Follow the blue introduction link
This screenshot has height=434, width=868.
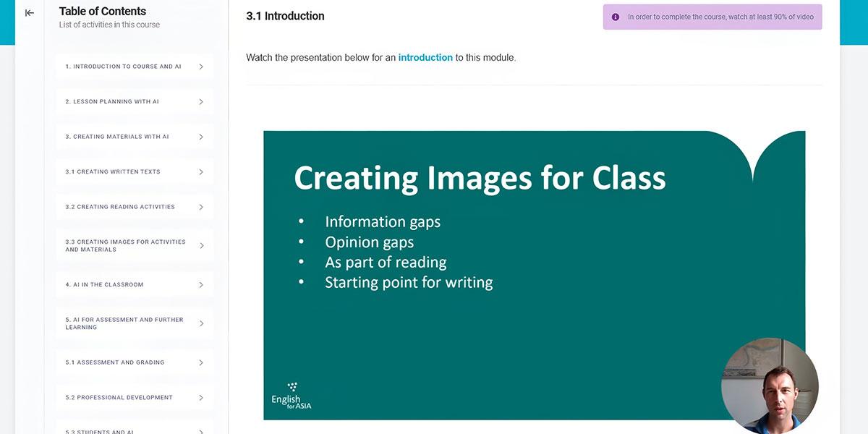coord(425,57)
